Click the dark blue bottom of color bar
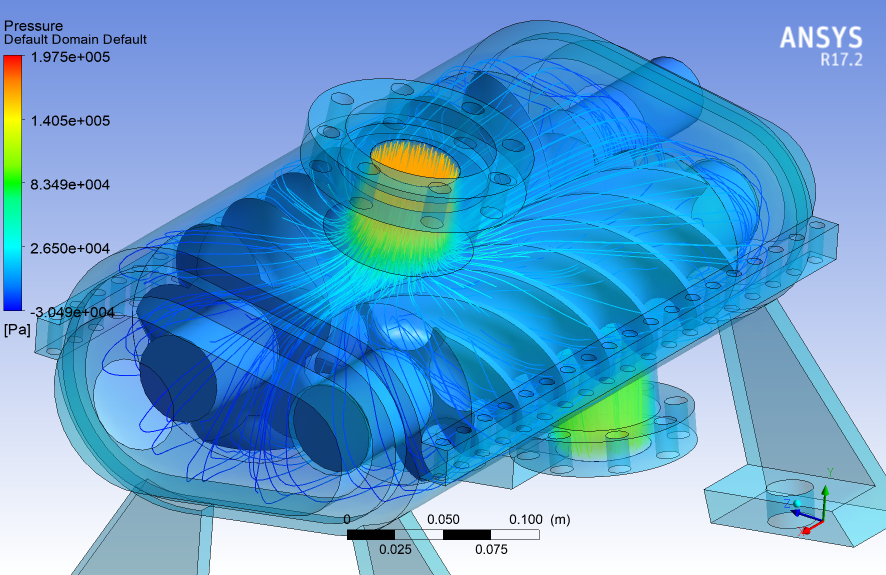Screen dimensions: 886x575 coord(14,303)
